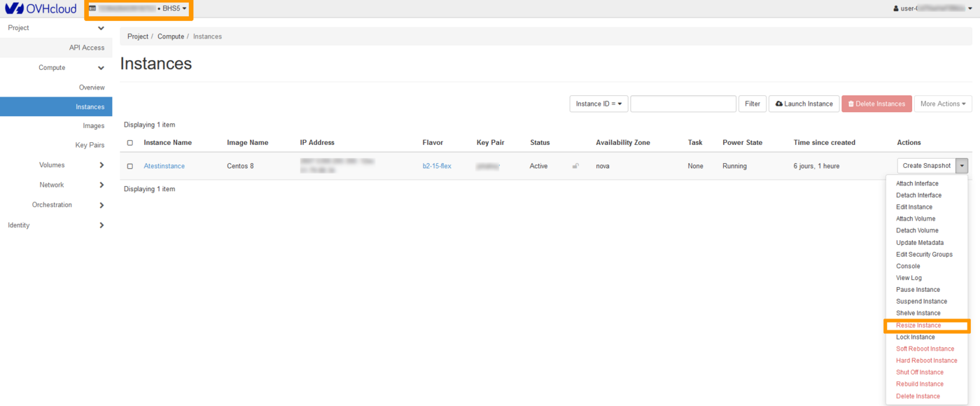Open the More Actions dropdown
This screenshot has width=980, height=406.
coord(943,103)
